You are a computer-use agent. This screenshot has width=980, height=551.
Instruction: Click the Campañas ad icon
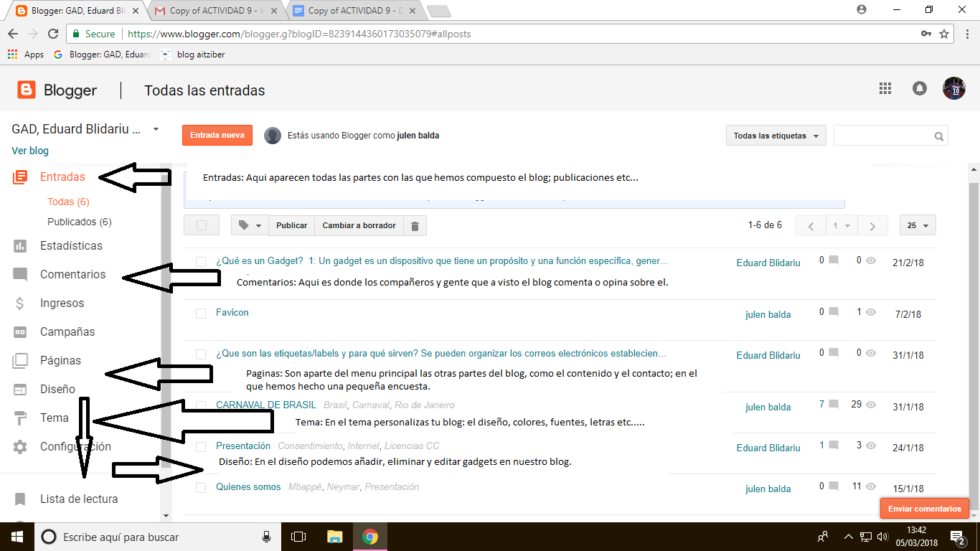(20, 332)
